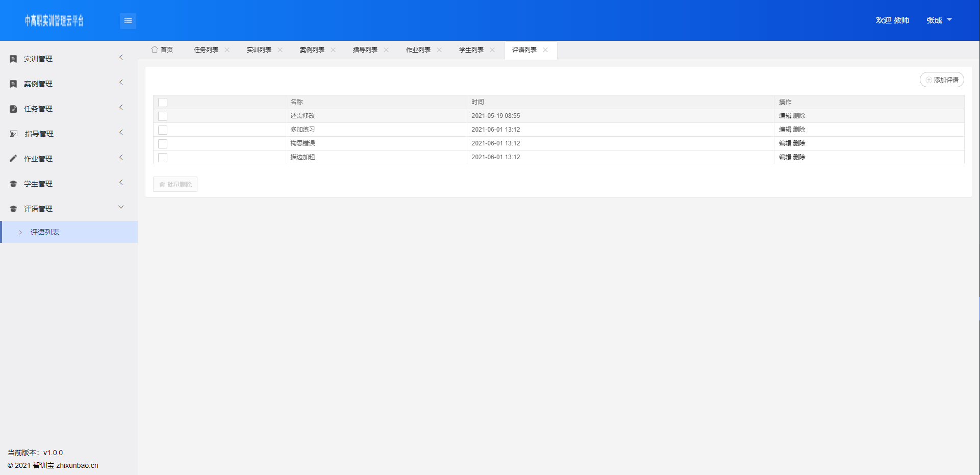Click the 指导管理 sidebar icon

point(14,134)
